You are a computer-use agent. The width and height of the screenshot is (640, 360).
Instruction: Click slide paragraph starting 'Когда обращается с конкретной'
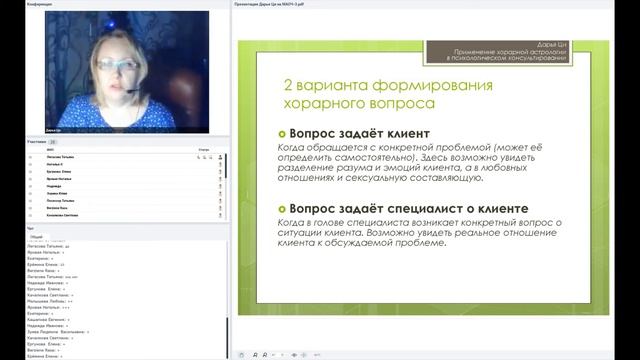410,162
